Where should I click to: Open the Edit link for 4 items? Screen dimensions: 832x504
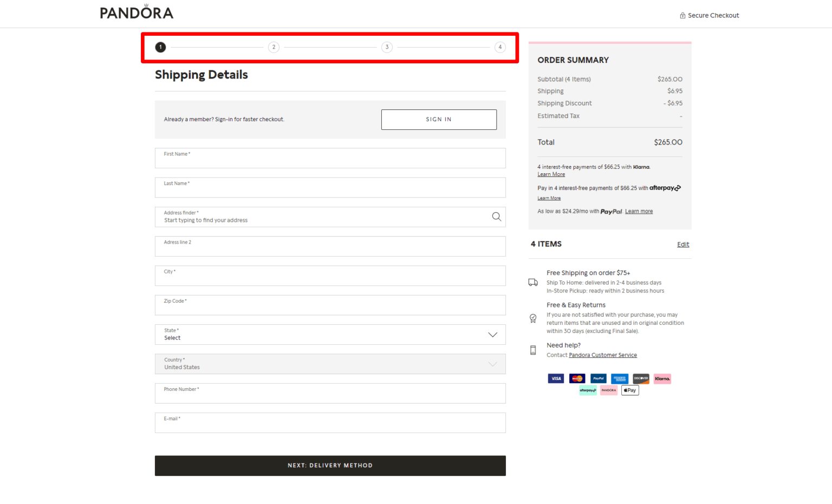[682, 244]
